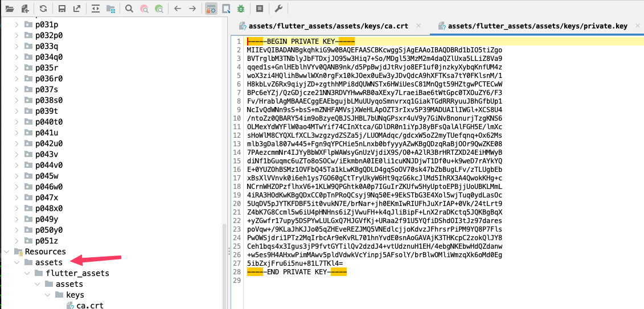
Task: Click the Navigate back arrow
Action: click(x=178, y=9)
